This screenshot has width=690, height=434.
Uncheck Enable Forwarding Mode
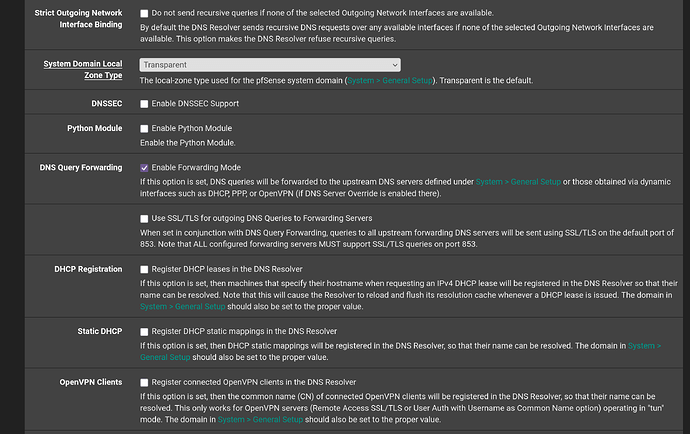(145, 167)
